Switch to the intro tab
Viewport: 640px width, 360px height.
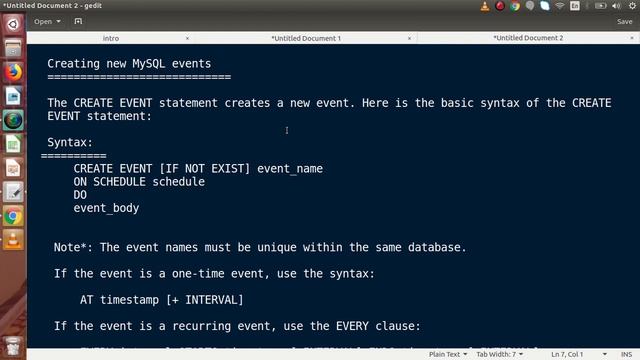[x=111, y=38]
